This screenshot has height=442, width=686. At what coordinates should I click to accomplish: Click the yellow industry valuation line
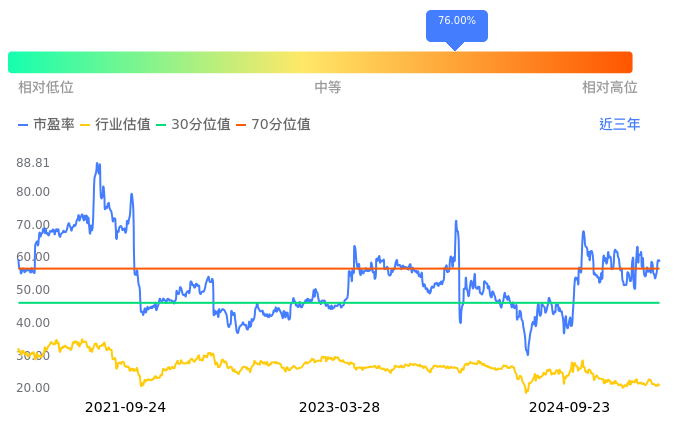point(300,361)
